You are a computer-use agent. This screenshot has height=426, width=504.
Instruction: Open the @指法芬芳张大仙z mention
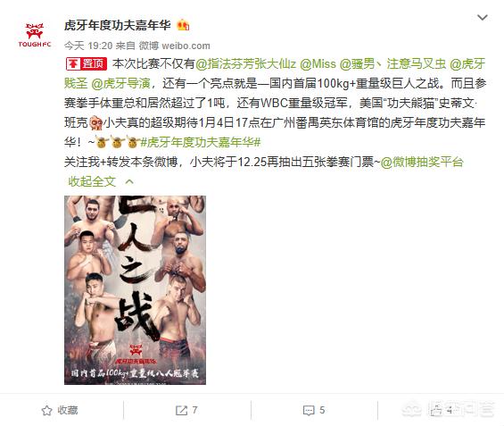click(245, 63)
